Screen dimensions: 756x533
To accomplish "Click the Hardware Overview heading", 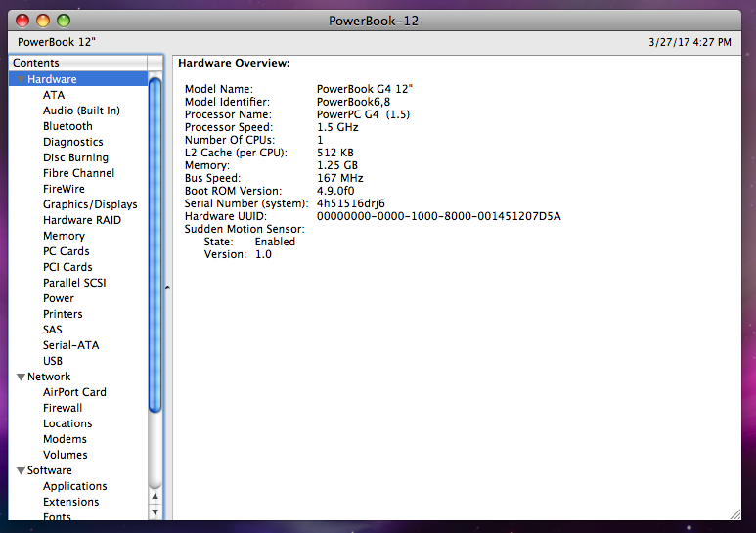I will pyautogui.click(x=234, y=63).
